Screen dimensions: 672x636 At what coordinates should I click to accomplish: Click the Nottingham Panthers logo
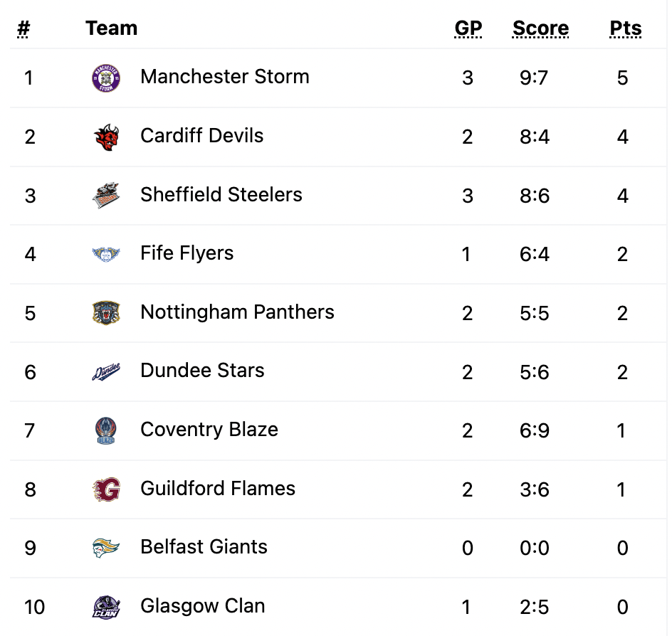(x=106, y=312)
